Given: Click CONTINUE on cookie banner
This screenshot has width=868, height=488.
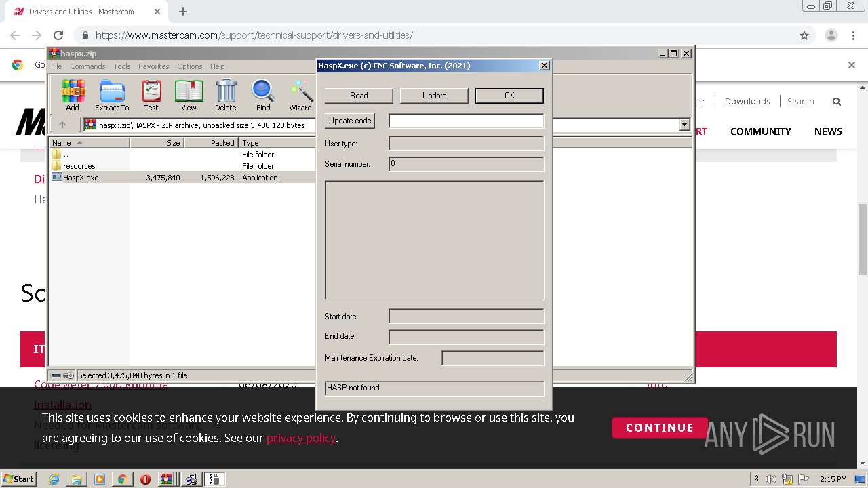Looking at the screenshot, I should coord(660,428).
